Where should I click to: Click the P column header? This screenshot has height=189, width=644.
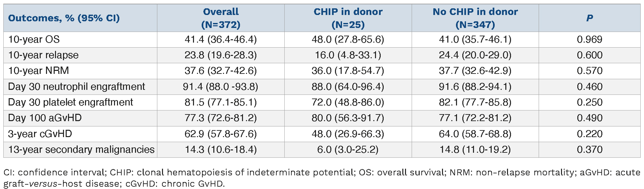(589, 18)
